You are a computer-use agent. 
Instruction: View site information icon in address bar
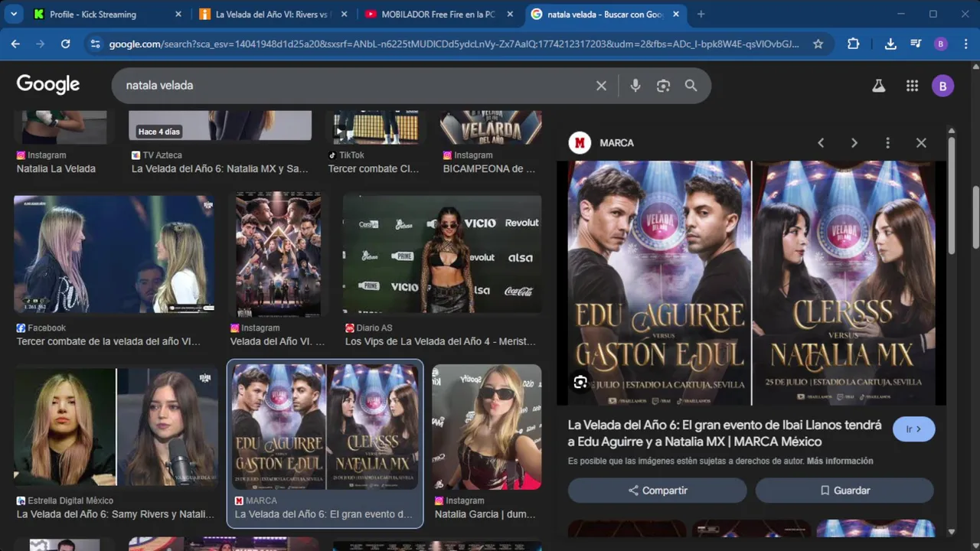tap(95, 44)
